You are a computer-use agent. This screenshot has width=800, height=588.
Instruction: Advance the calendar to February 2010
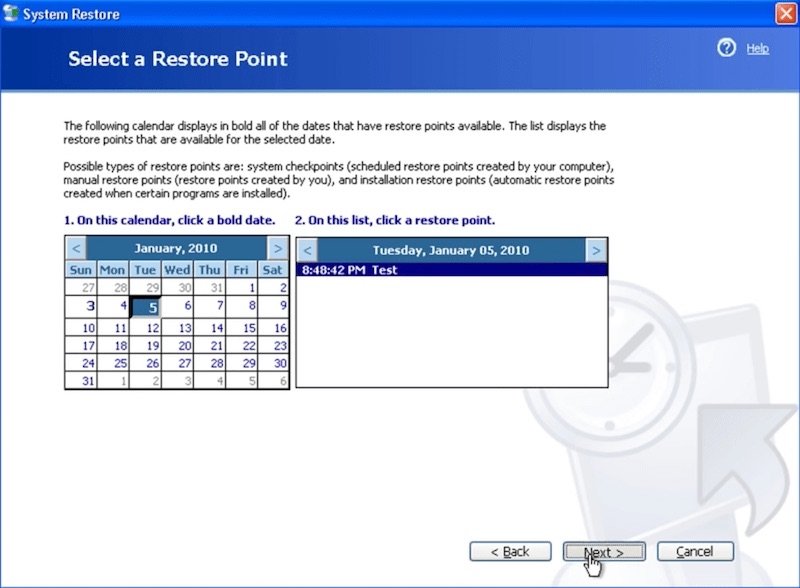[x=277, y=247]
